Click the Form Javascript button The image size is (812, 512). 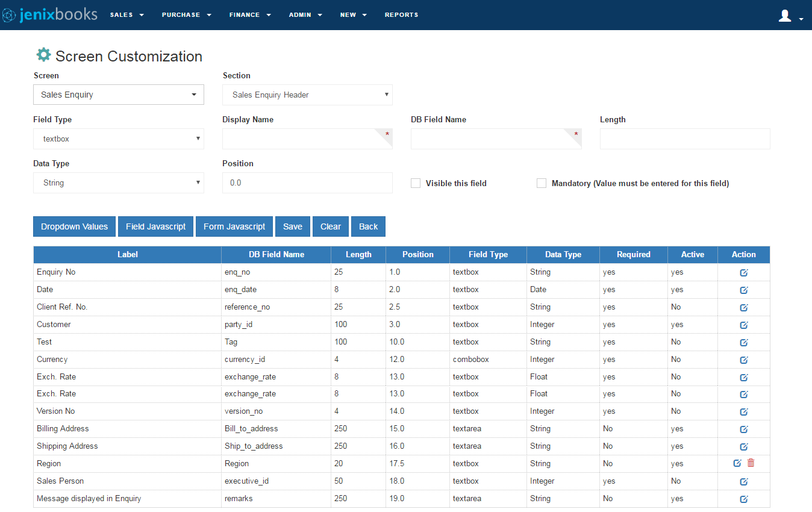[234, 226]
